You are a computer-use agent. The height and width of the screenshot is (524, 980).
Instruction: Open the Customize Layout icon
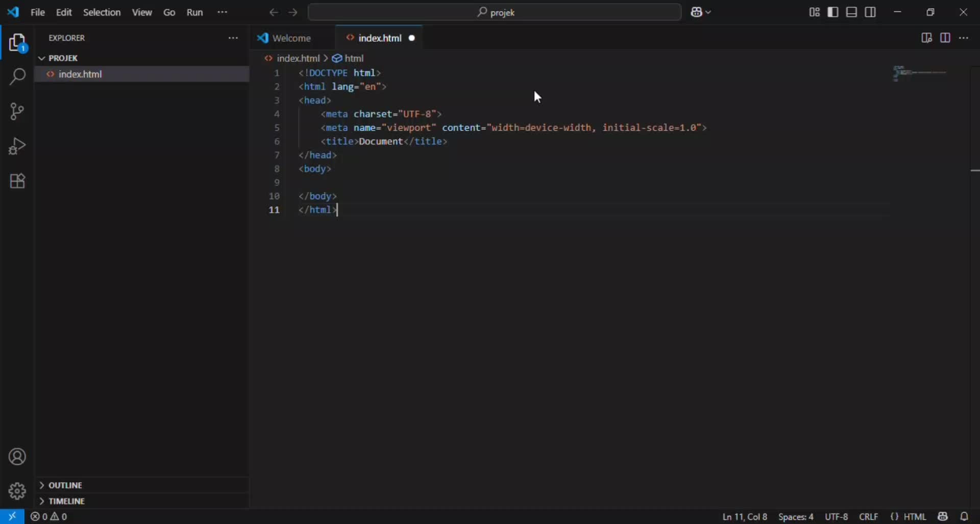815,12
